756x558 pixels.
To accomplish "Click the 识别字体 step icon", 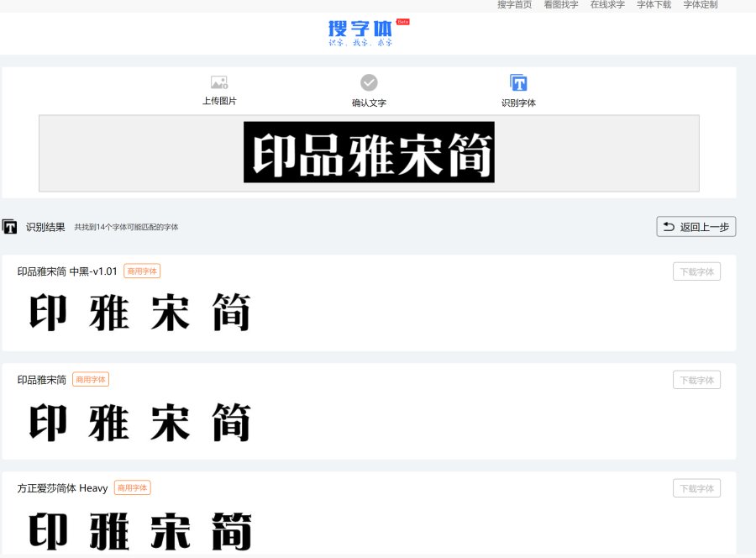I will (x=518, y=82).
